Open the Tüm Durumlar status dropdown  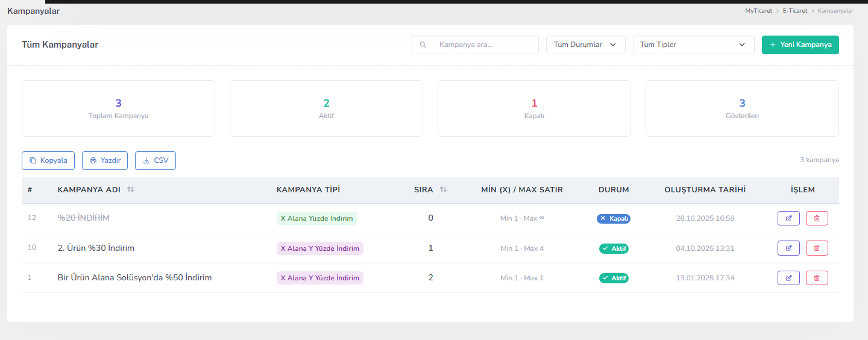(x=586, y=45)
